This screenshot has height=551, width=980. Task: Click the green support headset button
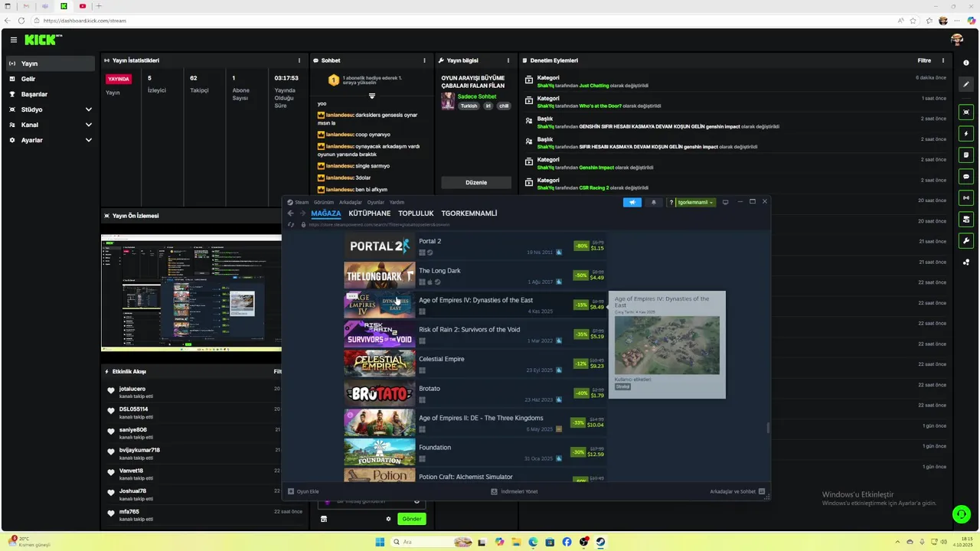961,514
